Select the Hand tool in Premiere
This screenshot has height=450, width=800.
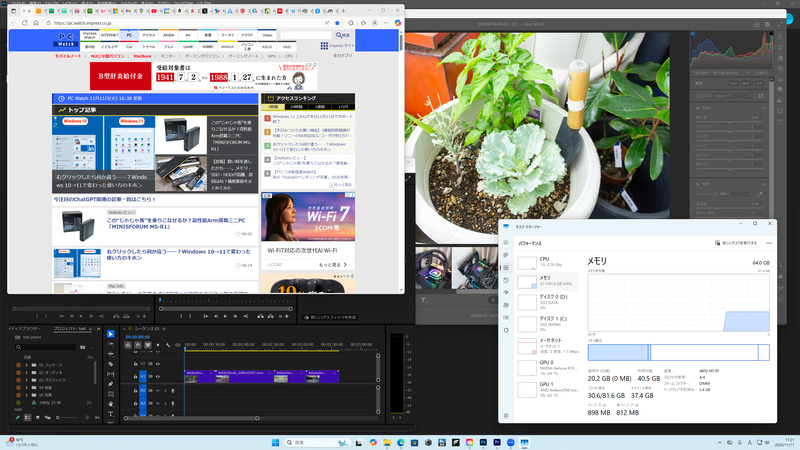click(111, 404)
